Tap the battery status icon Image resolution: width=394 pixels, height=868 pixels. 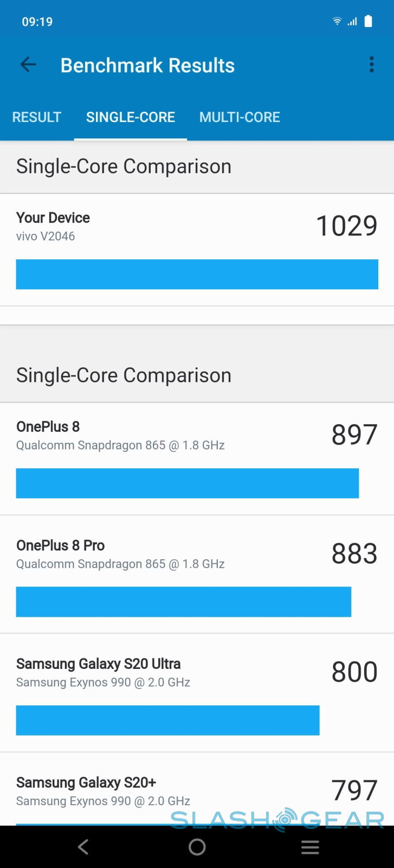tap(369, 21)
